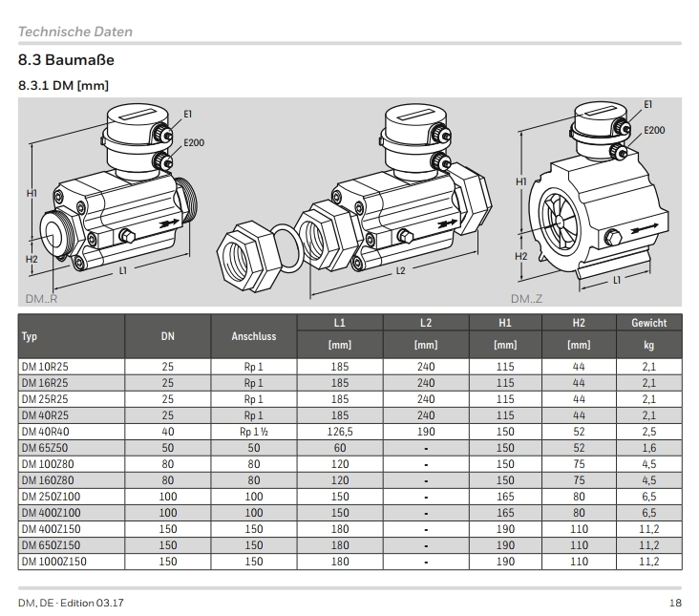
Task: Click the E1 label in the DM..Z drawing
Action: pos(647,104)
